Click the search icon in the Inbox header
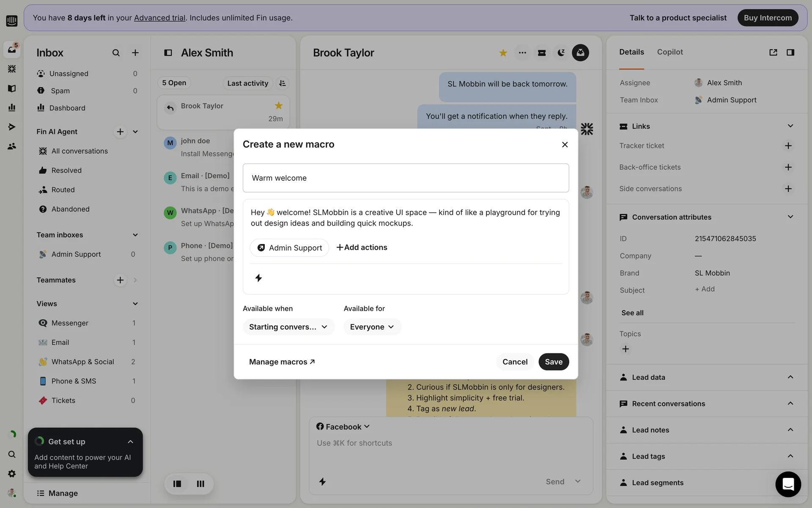Viewport: 812px width, 508px height. 116,53
